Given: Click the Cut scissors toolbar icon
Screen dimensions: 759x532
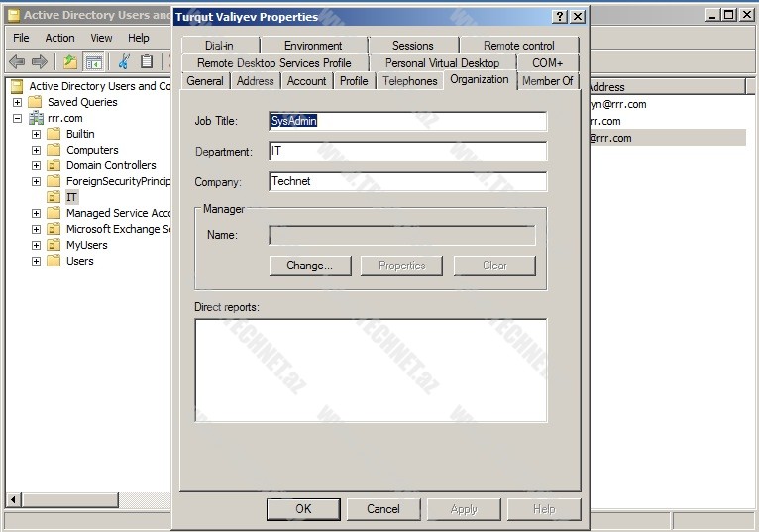Looking at the screenshot, I should click(x=124, y=61).
